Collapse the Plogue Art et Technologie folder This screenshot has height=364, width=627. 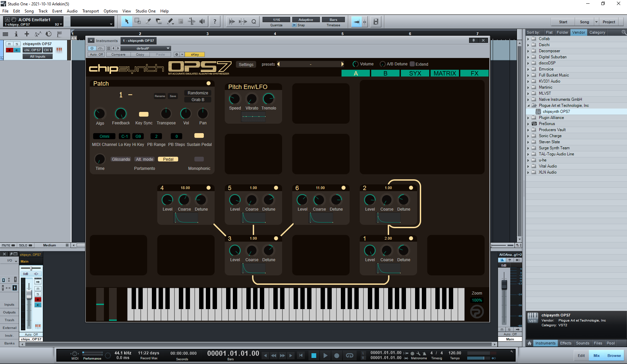point(528,105)
